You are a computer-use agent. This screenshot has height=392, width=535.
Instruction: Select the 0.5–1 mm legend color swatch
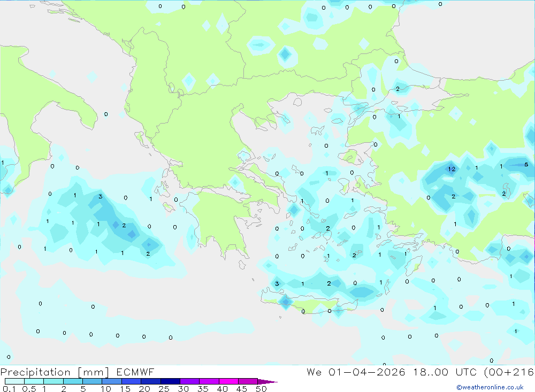point(34,381)
